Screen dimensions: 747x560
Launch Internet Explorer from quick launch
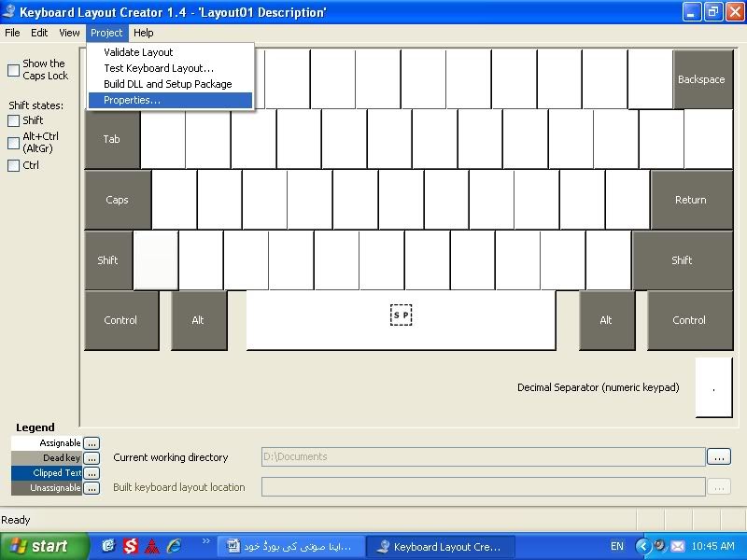(x=174, y=546)
